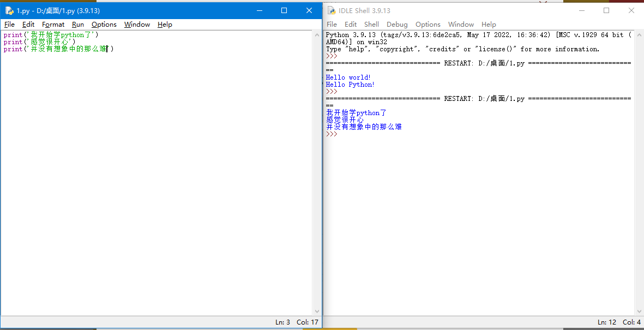The width and height of the screenshot is (644, 330).
Task: Click 'Hello Python!' output in shell
Action: point(350,84)
